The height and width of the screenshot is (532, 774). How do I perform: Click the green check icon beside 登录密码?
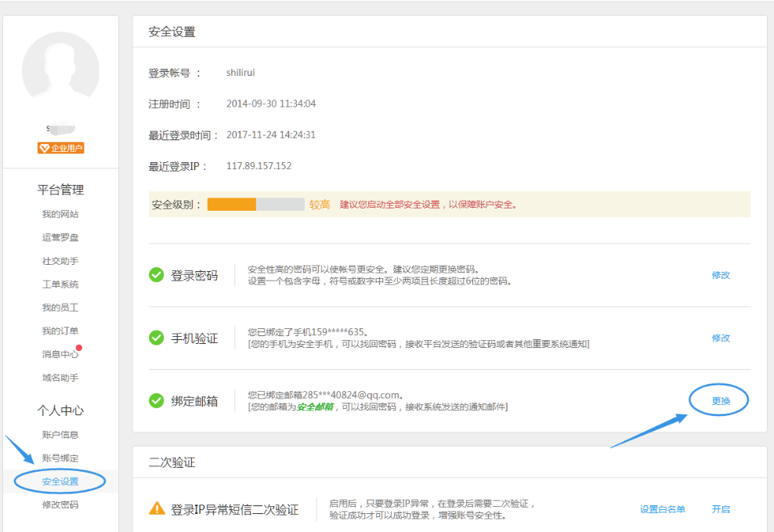[156, 277]
